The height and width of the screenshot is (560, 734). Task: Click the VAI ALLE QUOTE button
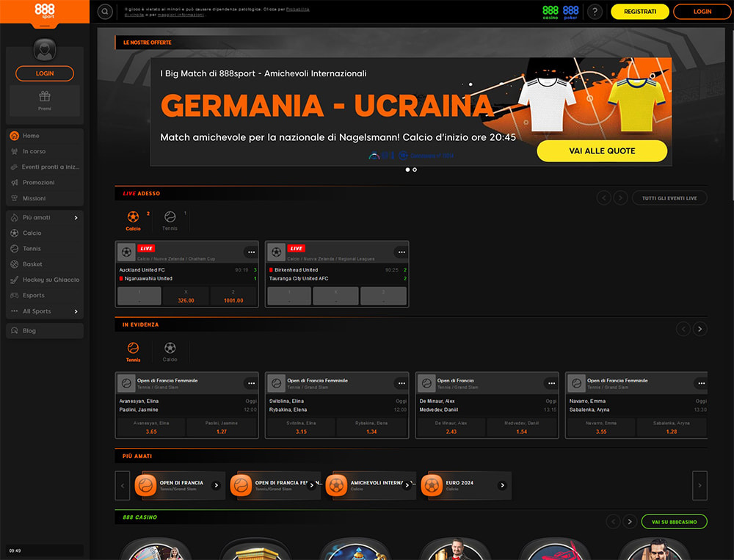pos(602,150)
